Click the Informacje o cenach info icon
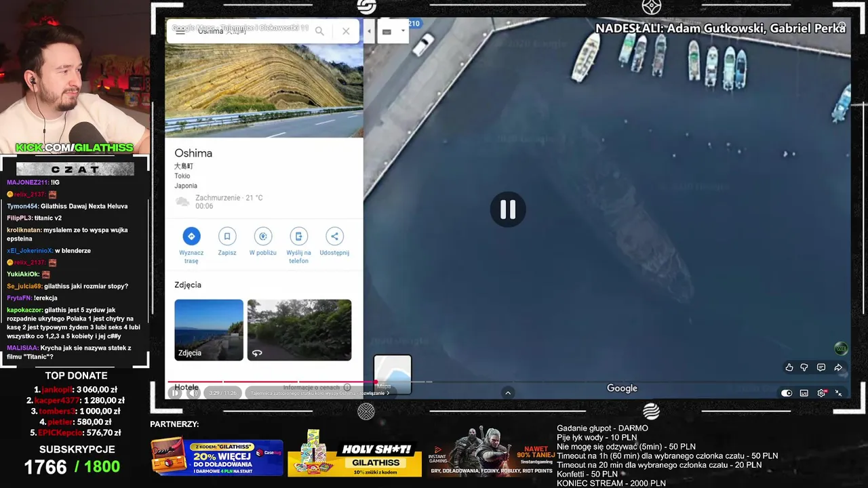This screenshot has width=868, height=488. click(347, 387)
